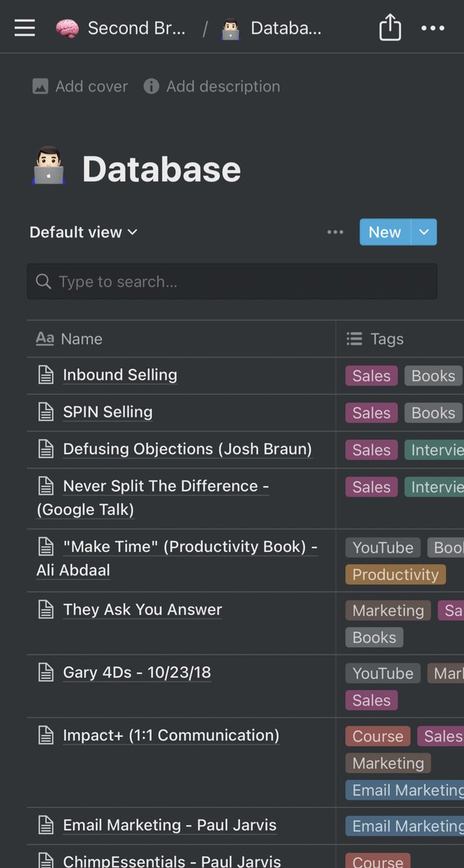464x868 pixels.
Task: Open the New button dropdown arrow
Action: point(424,232)
